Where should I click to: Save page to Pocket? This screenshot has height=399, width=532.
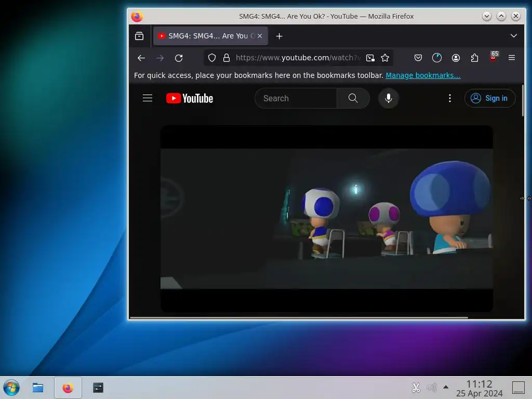(x=418, y=58)
